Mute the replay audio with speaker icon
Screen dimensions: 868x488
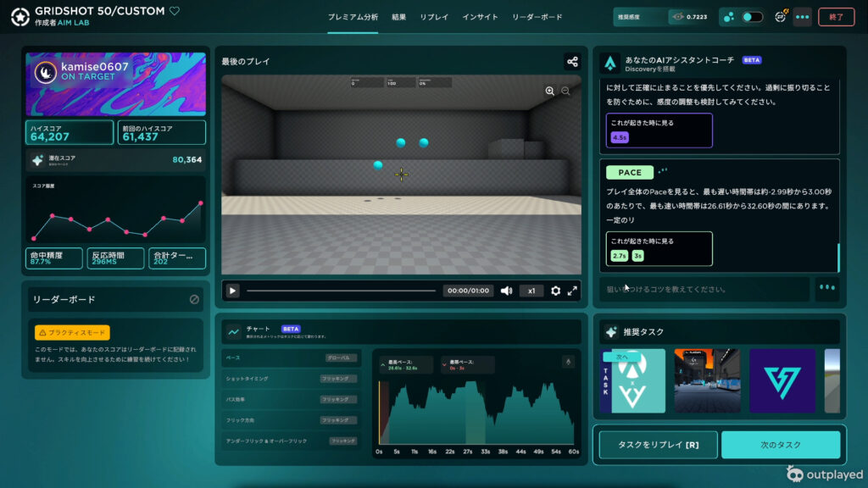click(x=506, y=291)
